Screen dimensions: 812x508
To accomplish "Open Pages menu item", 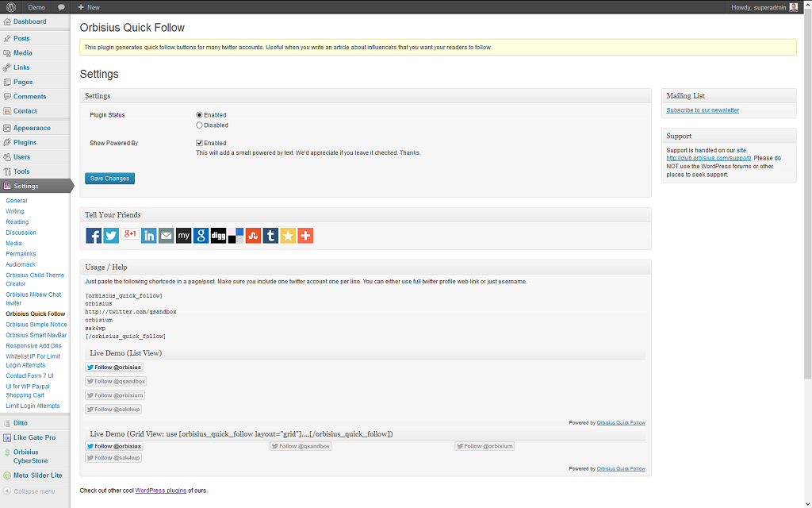I will (x=23, y=82).
